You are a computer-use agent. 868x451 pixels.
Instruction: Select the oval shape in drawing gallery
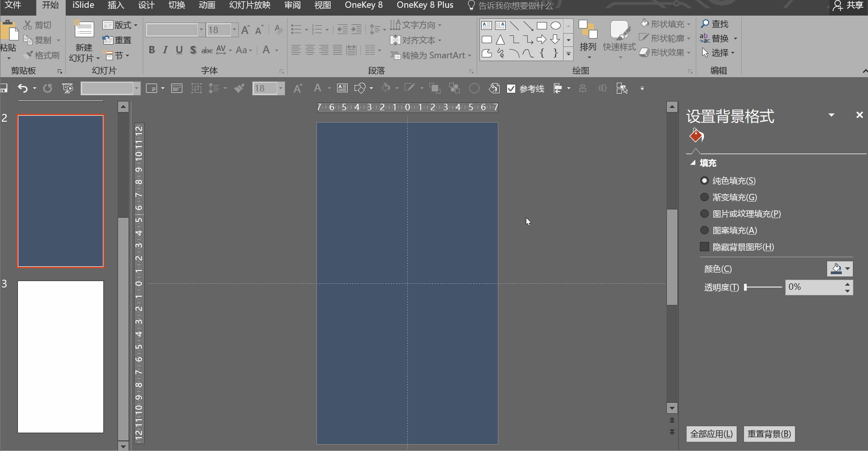coord(556,26)
